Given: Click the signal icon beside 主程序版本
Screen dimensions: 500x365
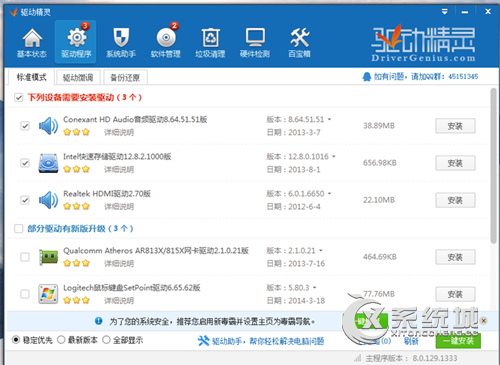Looking at the screenshot, I should 357,358.
